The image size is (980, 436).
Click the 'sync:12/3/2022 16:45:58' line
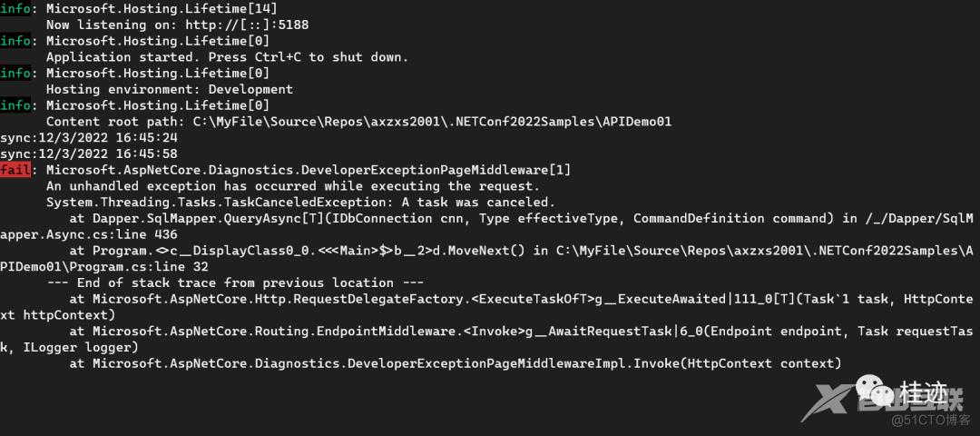(89, 154)
